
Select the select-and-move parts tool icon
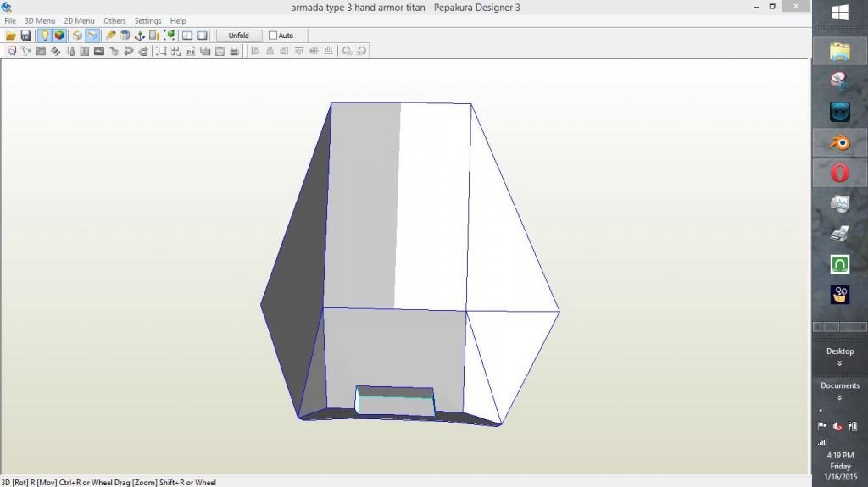[x=12, y=51]
